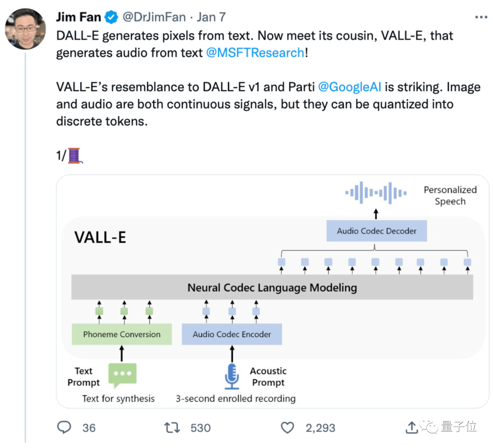Click the 36 replies count
The height and width of the screenshot is (448, 493).
click(x=89, y=428)
